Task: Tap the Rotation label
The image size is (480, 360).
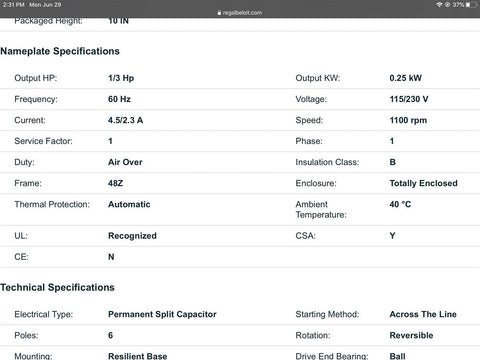Action: 313,335
